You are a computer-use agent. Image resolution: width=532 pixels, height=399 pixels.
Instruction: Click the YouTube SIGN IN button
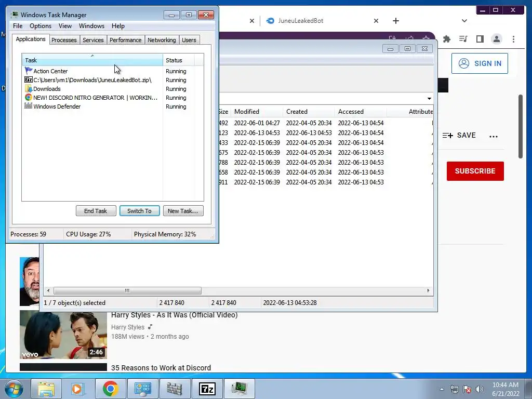tap(480, 63)
